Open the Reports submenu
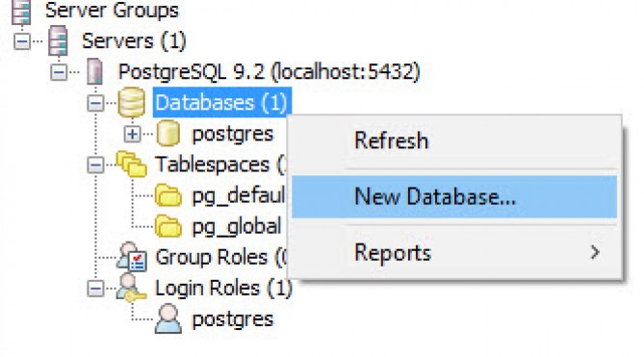644x357 pixels. (x=454, y=252)
